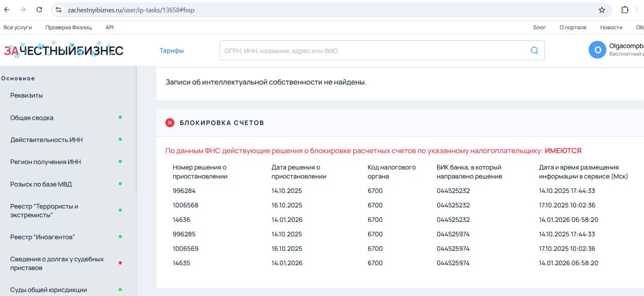This screenshot has width=644, height=296.
Task: Click the magnifier search icon
Action: (534, 50)
